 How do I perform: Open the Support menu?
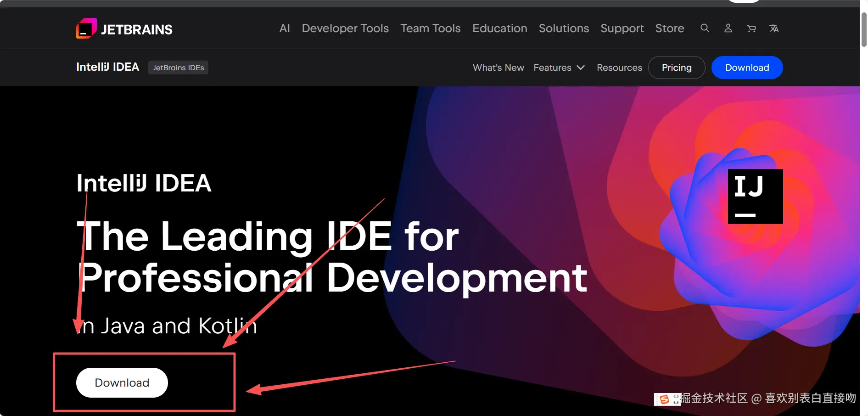pyautogui.click(x=622, y=28)
